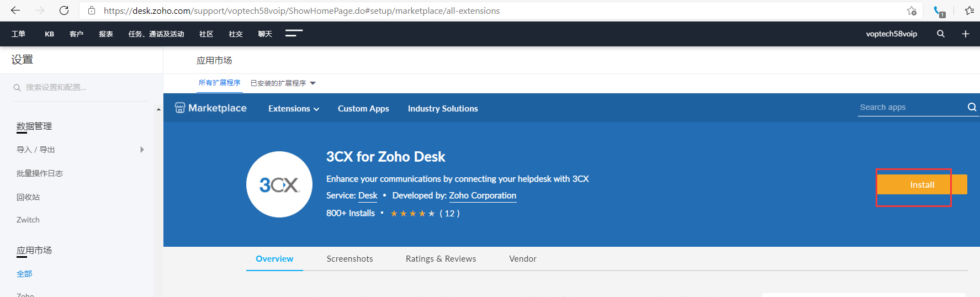Screen dimensions: 980x297
Task: Click the Marketplace title text
Action: (x=218, y=108)
